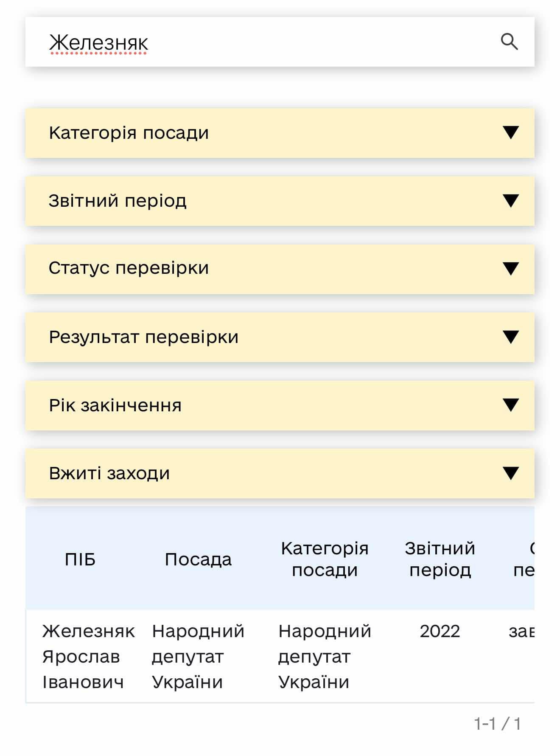
Task: Click the triangle icon beside Звітний період
Action: (x=511, y=201)
